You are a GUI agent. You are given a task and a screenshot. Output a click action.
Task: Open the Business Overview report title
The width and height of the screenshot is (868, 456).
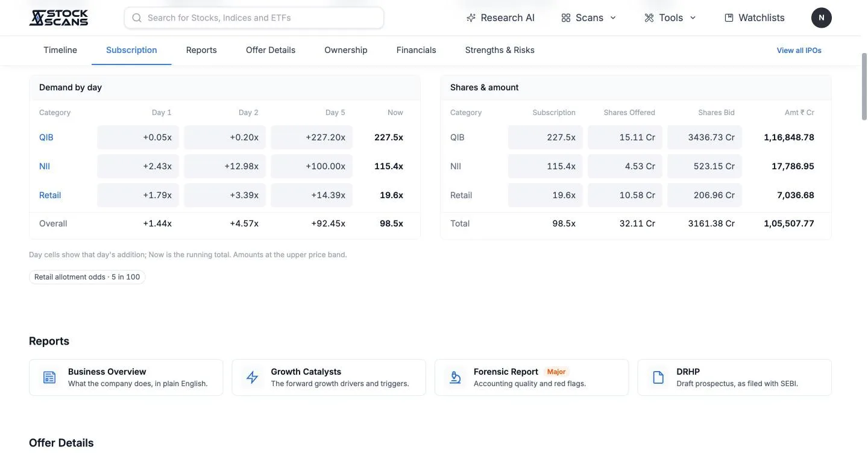[107, 372]
